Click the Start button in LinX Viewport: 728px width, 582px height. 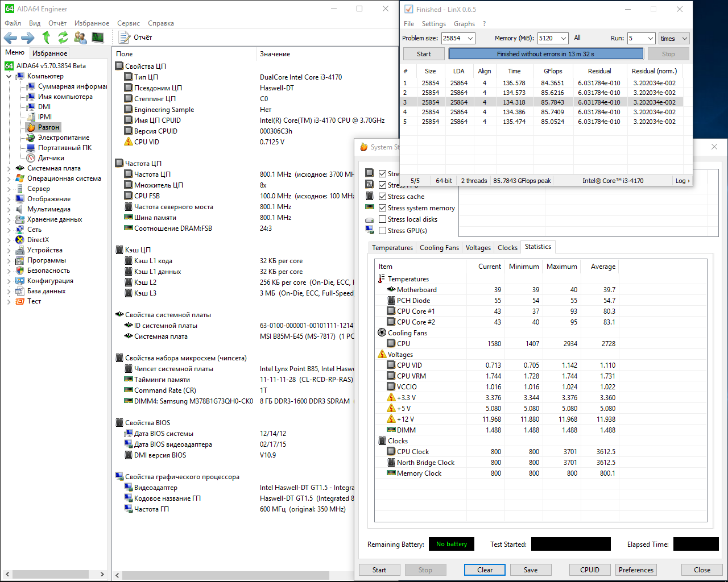(x=424, y=54)
